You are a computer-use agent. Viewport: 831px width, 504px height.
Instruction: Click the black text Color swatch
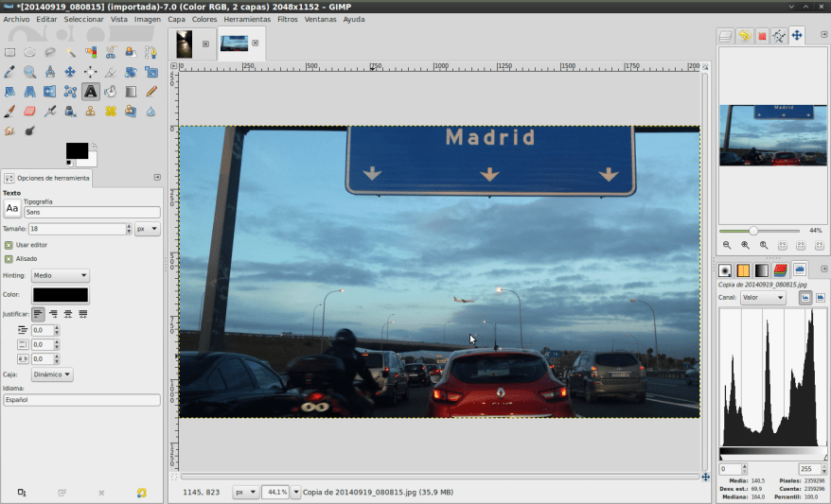(61, 295)
